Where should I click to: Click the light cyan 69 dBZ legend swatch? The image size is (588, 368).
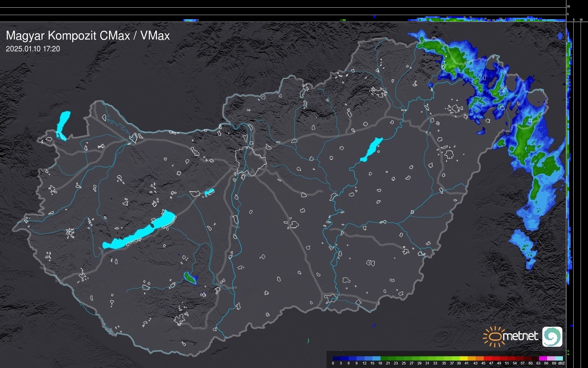(559, 358)
